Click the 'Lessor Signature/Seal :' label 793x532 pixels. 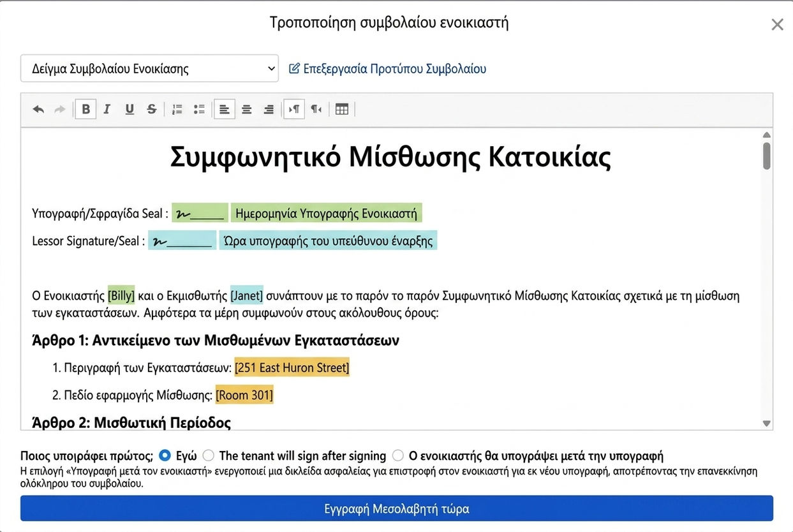point(89,242)
